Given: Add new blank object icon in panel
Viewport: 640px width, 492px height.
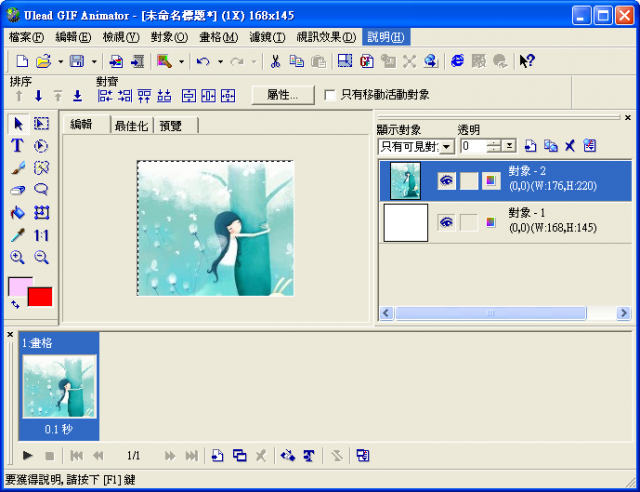Looking at the screenshot, I should pos(530,146).
